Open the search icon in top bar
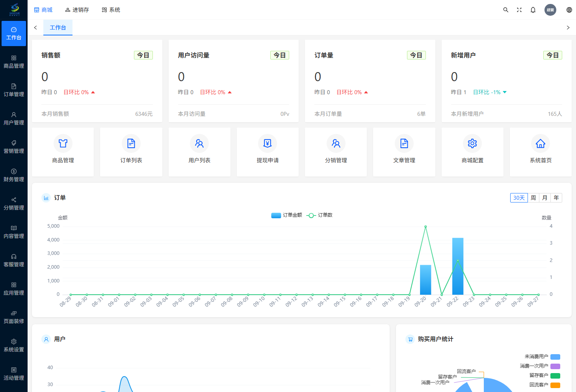 [506, 10]
